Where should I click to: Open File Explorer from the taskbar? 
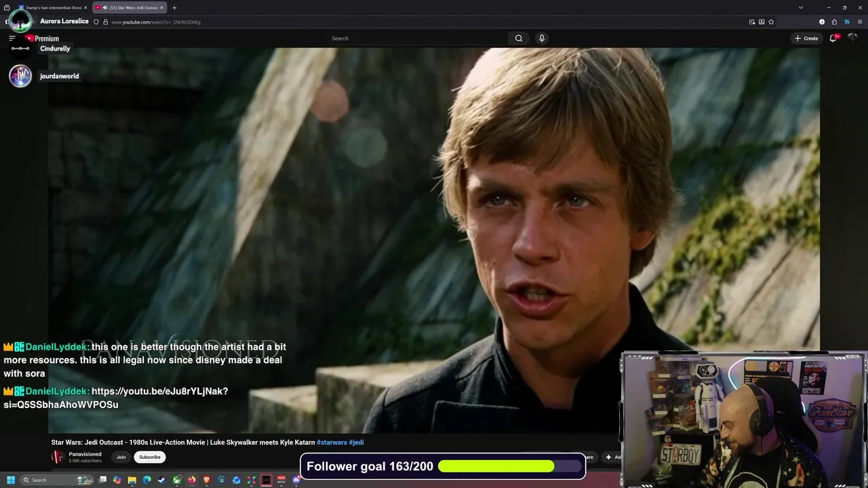pyautogui.click(x=132, y=480)
